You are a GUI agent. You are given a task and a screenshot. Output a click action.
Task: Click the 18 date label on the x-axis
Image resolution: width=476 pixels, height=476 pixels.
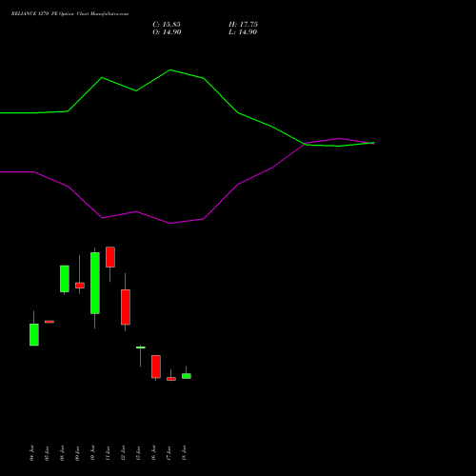[184, 453]
